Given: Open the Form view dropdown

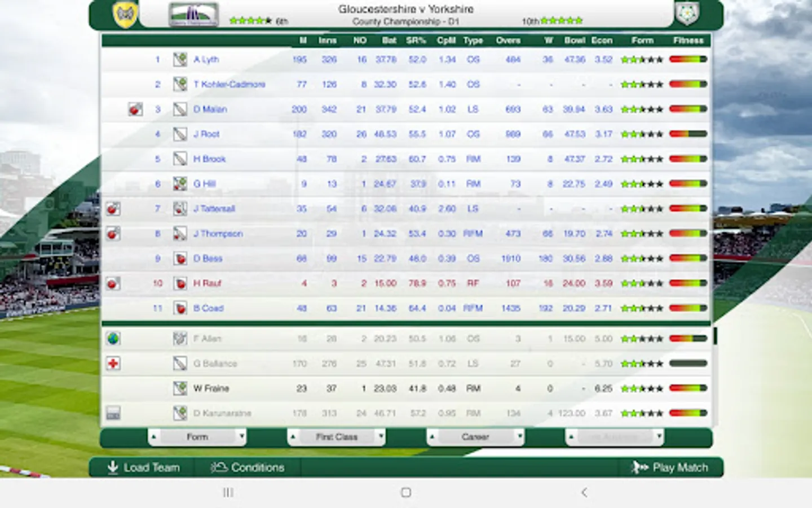Looking at the screenshot, I should (197, 437).
